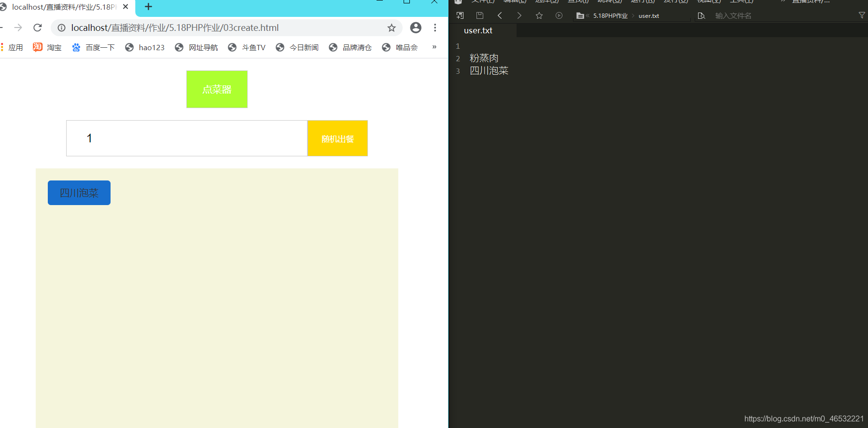
Task: Click line number 1 in the editor gutter
Action: [458, 46]
